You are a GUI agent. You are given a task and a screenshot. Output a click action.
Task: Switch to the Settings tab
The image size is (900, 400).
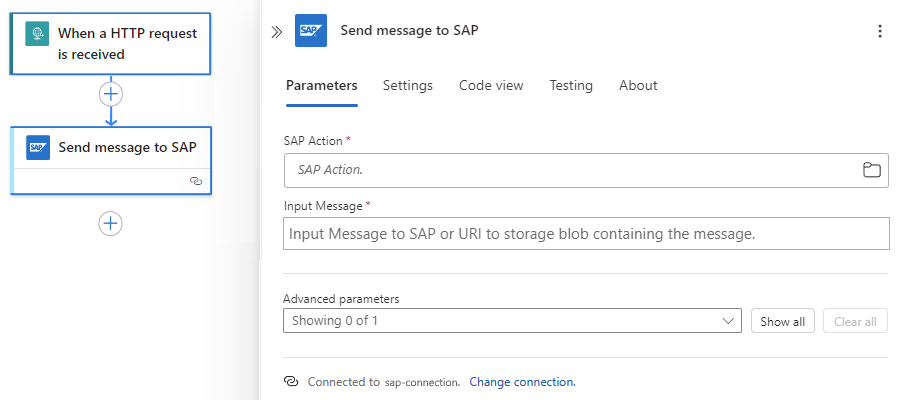(407, 86)
